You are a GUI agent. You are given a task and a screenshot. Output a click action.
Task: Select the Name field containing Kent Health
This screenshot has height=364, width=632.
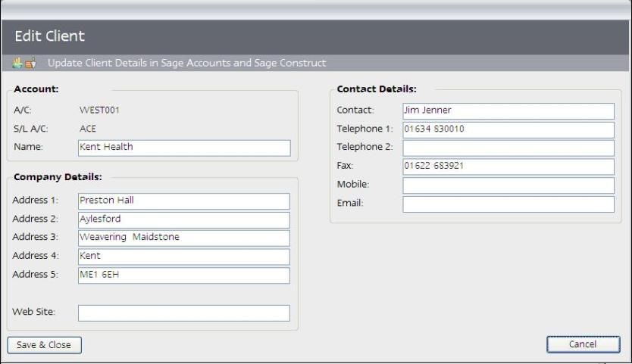point(184,148)
